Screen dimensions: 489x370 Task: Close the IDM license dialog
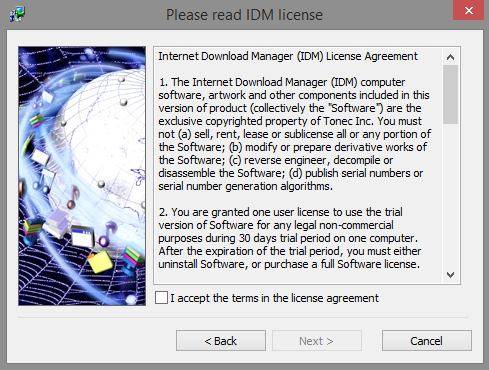(468, 10)
